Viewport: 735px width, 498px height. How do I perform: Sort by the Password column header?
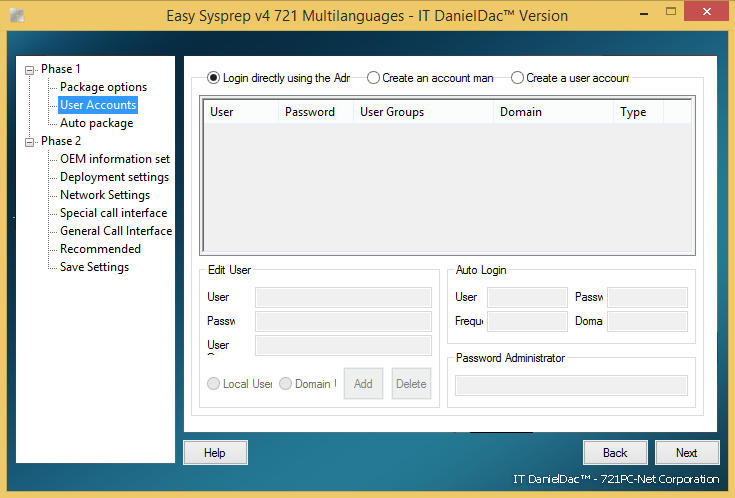pos(316,112)
